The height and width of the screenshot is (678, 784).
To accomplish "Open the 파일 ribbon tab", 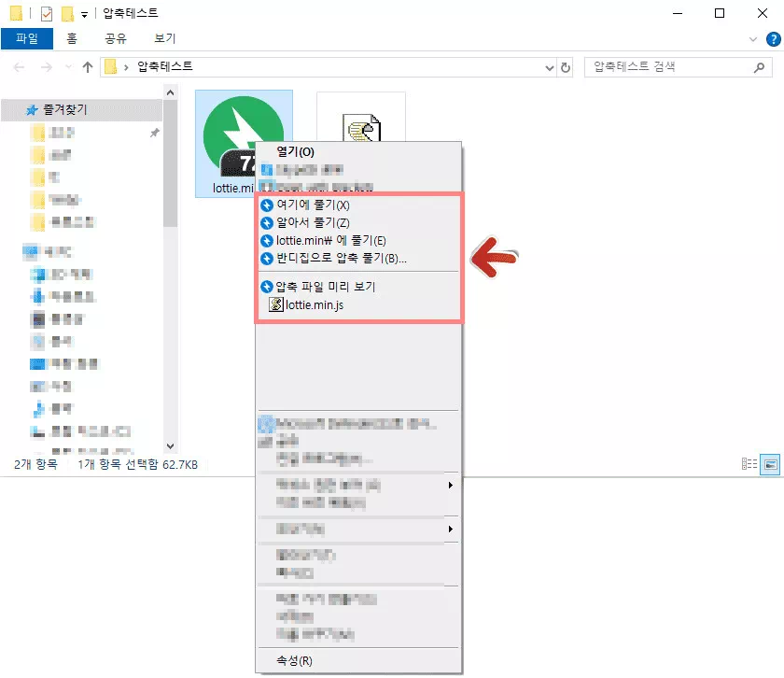I will click(x=27, y=38).
